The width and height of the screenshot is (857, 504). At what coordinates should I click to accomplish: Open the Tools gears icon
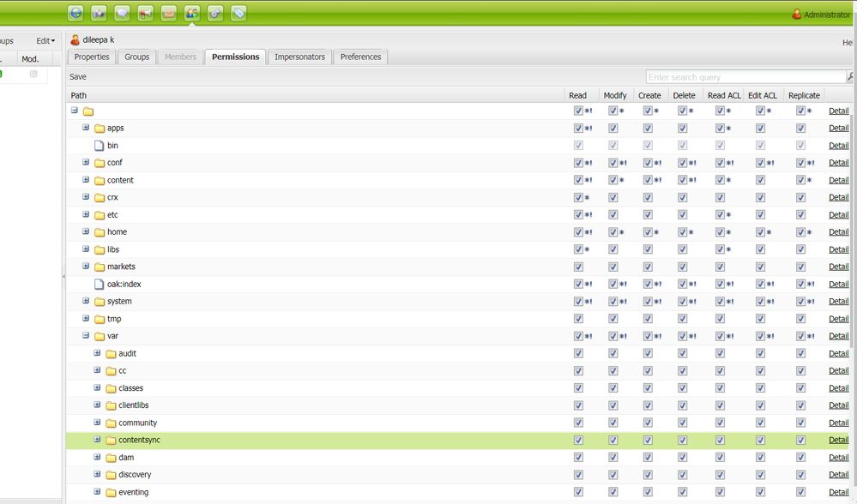click(215, 13)
